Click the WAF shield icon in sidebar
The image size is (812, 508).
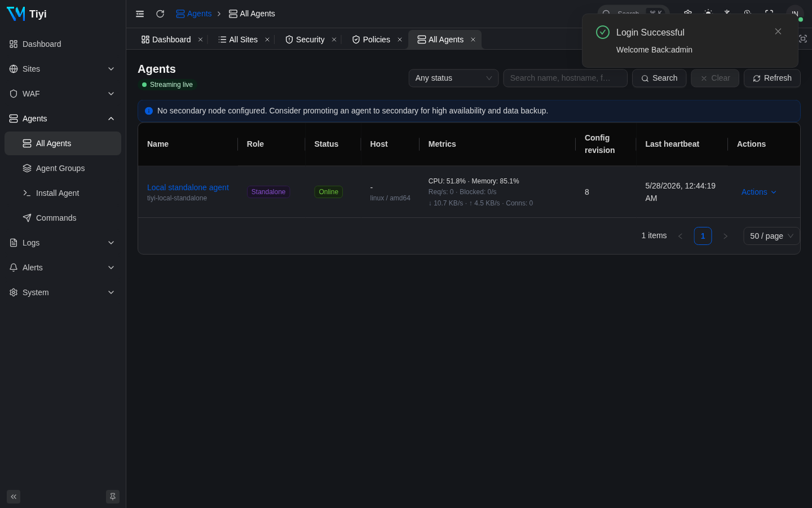14,94
